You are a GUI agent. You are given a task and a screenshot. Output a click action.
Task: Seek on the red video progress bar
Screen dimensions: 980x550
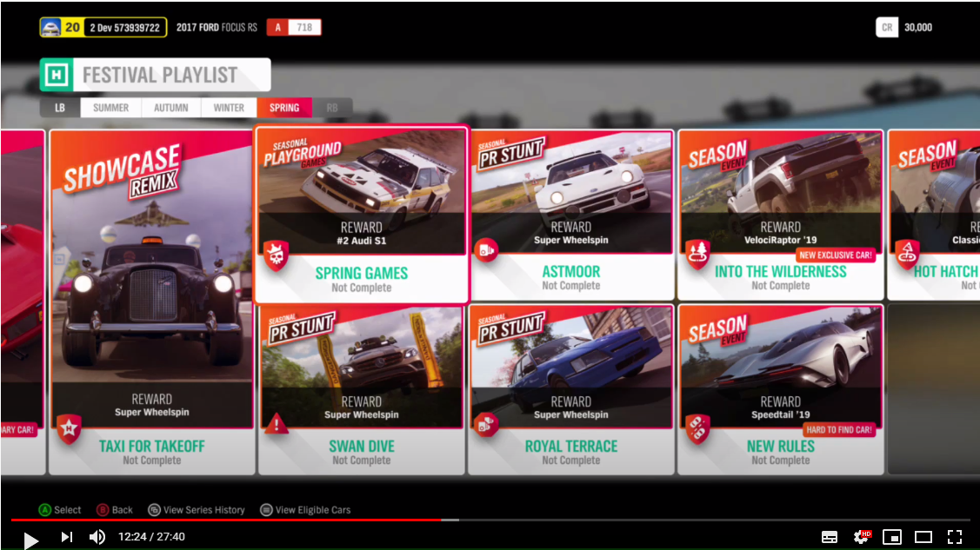click(x=490, y=520)
